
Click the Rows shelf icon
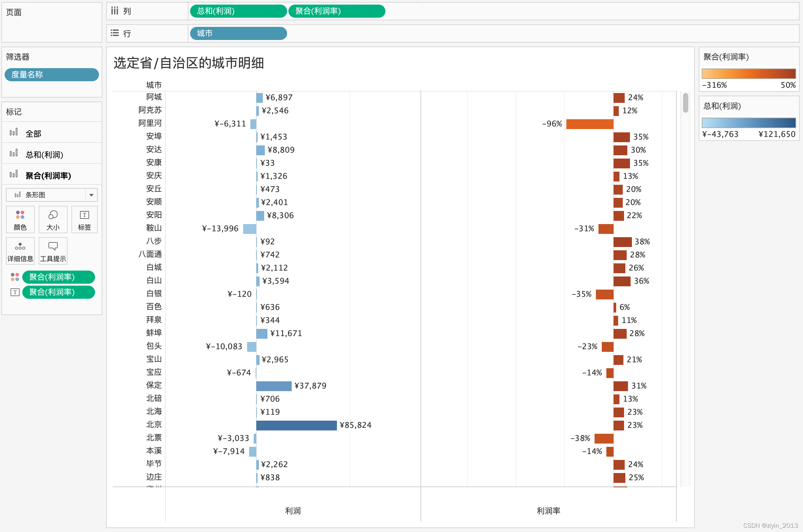pos(115,33)
